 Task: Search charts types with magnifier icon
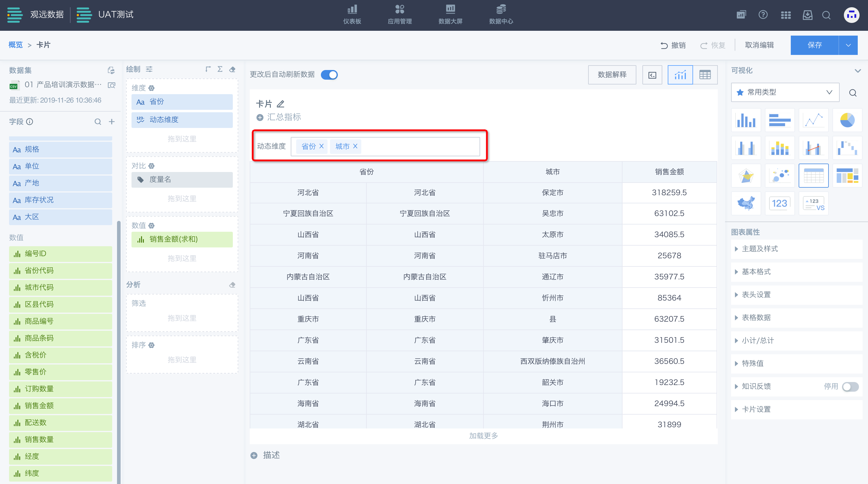853,93
